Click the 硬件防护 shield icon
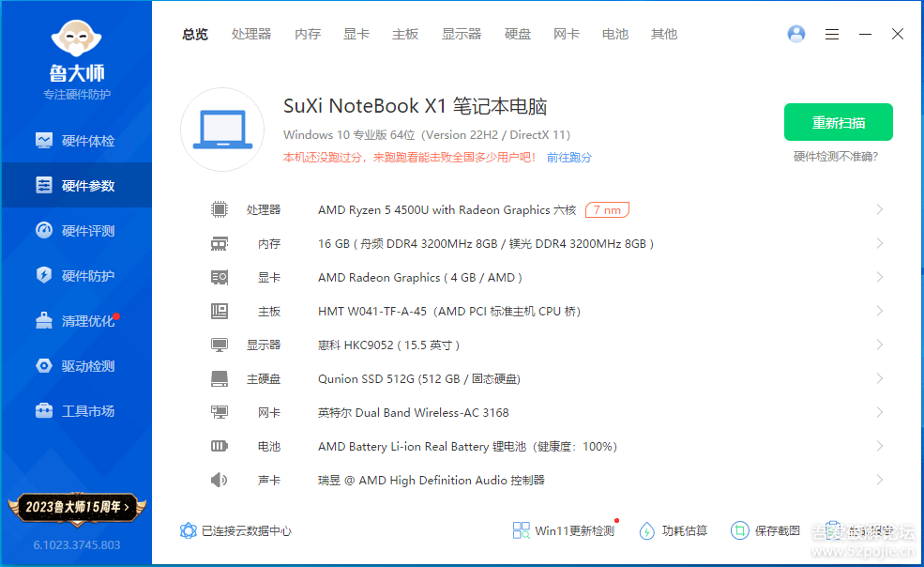The image size is (924, 567). point(43,275)
